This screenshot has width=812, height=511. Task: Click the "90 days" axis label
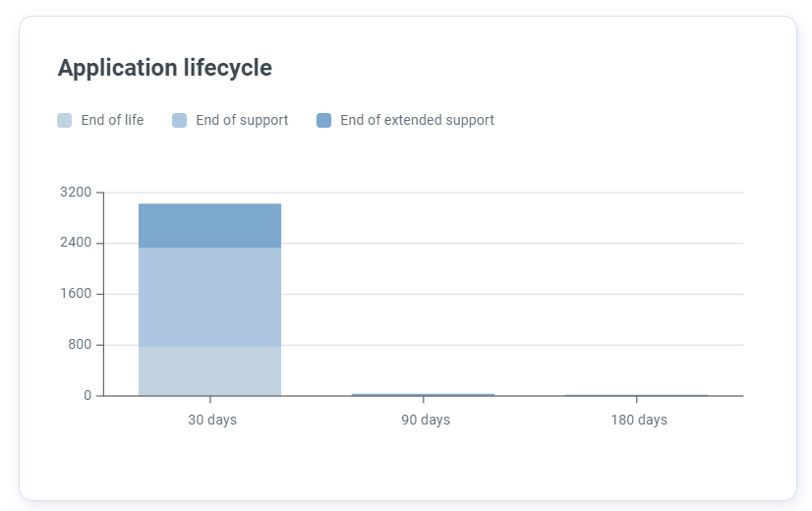[426, 420]
